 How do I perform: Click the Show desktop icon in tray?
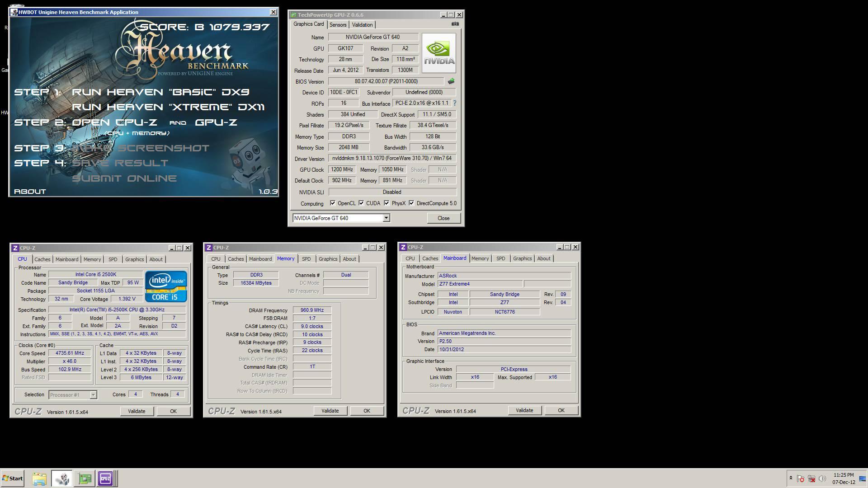pyautogui.click(x=862, y=479)
